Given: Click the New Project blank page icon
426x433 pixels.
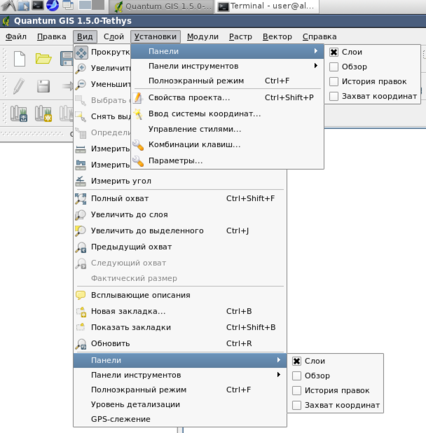Looking at the screenshot, I should [x=20, y=59].
